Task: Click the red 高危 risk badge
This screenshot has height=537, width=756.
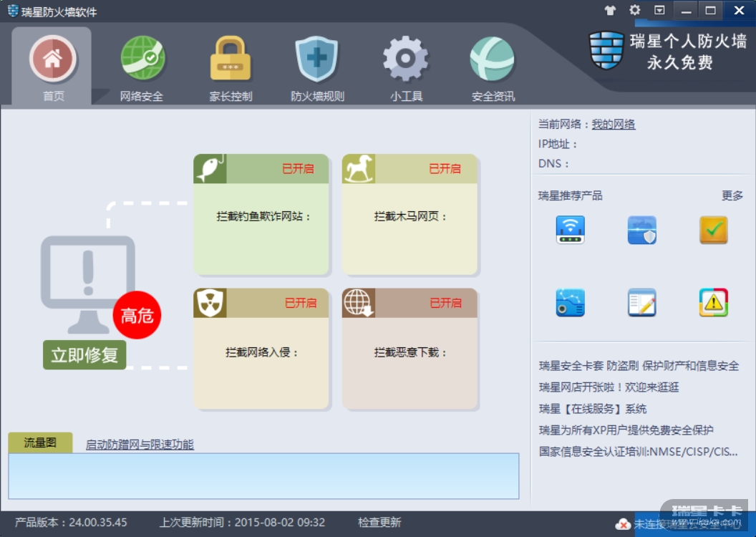Action: tap(137, 315)
